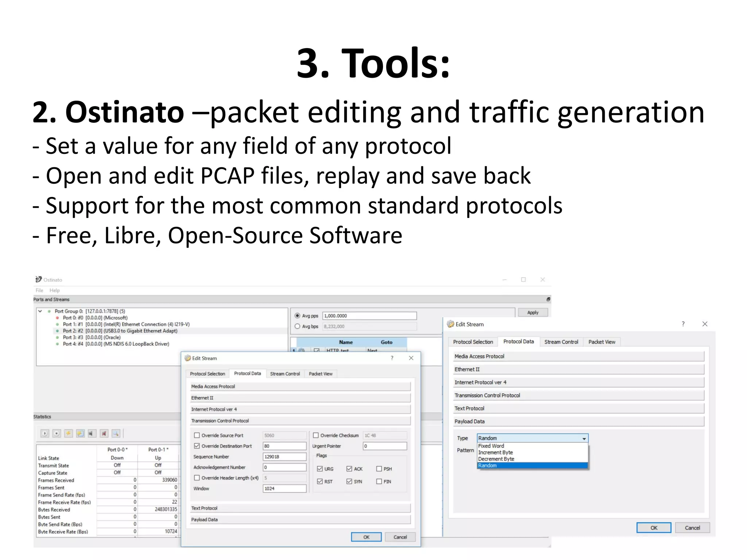Clear selected port statistics icon
747x560 pixels.
[69, 433]
